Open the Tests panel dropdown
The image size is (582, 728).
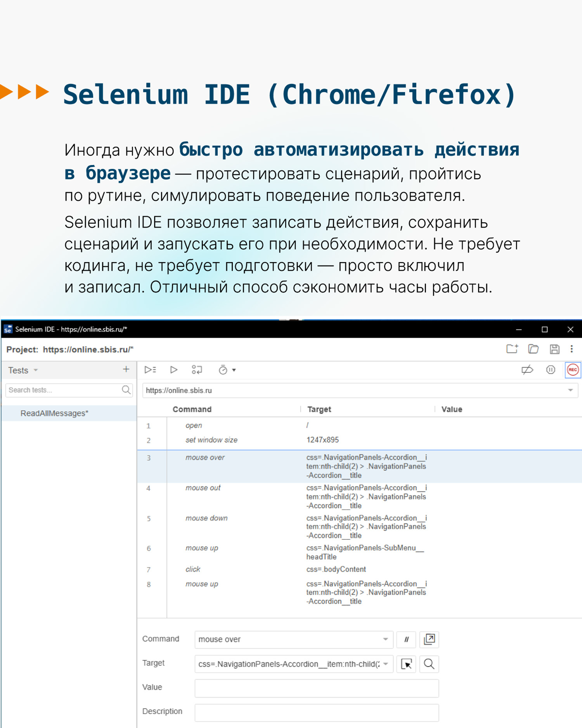(x=23, y=370)
